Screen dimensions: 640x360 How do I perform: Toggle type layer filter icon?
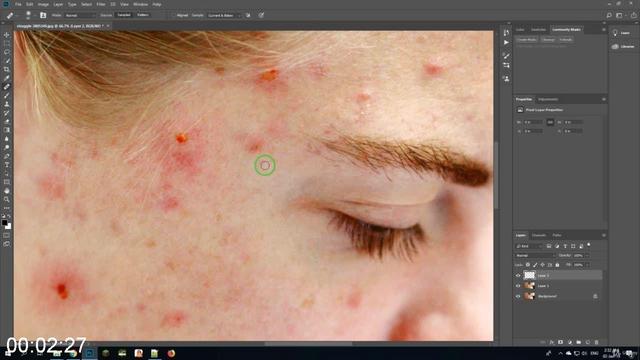click(x=565, y=246)
